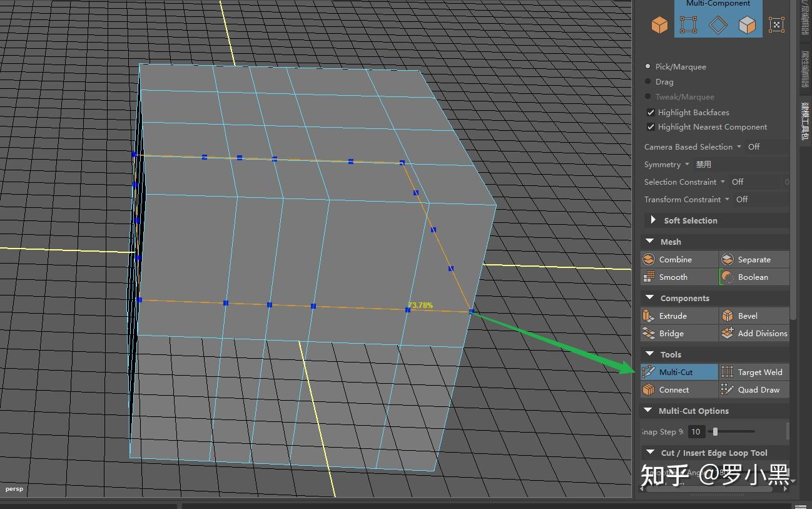
Task: Toggle the Highlight Backfaces checkbox
Action: [651, 112]
